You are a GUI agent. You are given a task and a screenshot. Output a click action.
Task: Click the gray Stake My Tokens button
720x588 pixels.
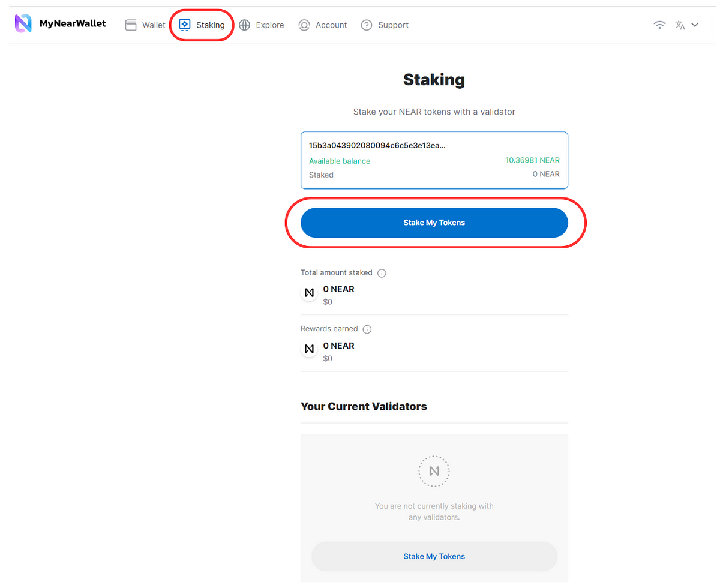(434, 556)
